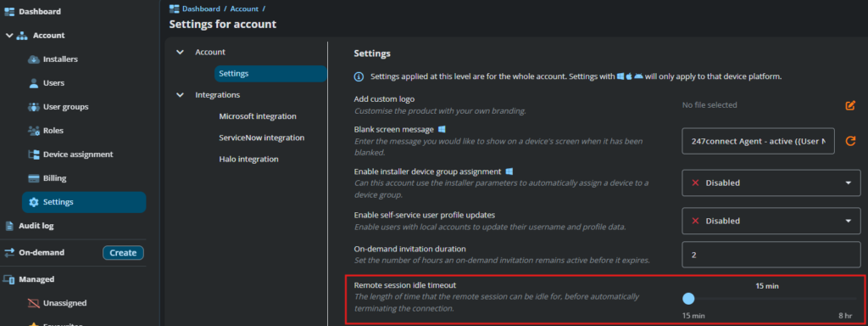Click the "Settings for account" heading
The height and width of the screenshot is (326, 868).
point(223,25)
